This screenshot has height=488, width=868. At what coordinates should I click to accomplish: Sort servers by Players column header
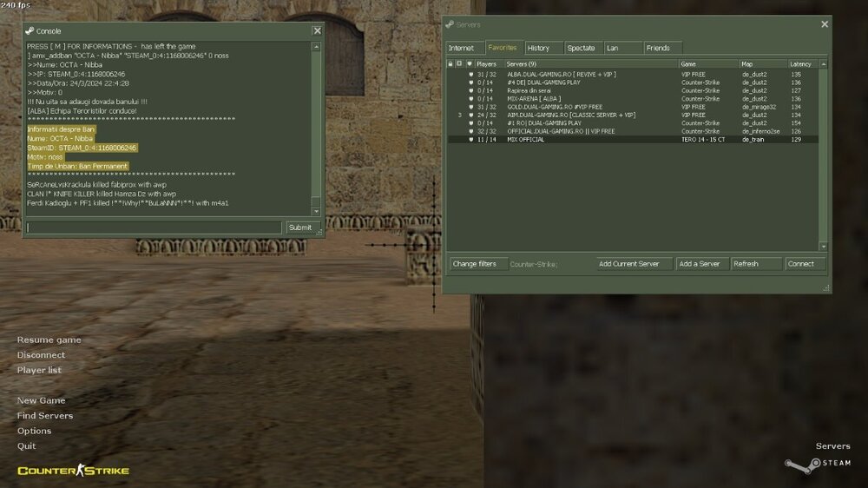click(487, 64)
